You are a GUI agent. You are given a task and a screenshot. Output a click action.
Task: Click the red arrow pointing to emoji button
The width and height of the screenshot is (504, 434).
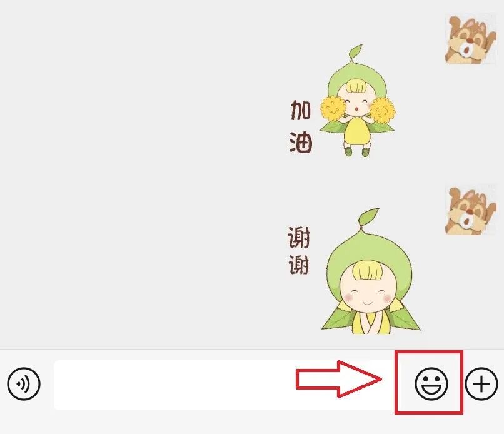[x=339, y=379]
